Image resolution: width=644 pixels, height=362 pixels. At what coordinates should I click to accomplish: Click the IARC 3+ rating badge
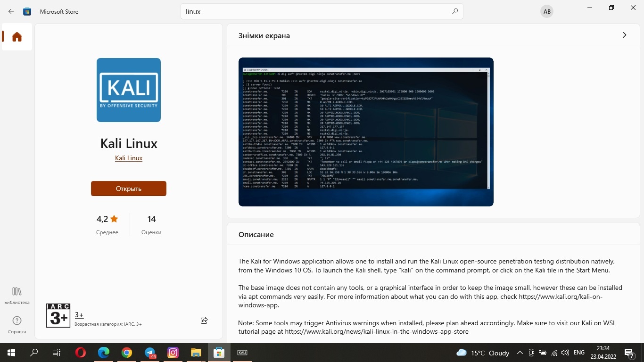pos(58,315)
